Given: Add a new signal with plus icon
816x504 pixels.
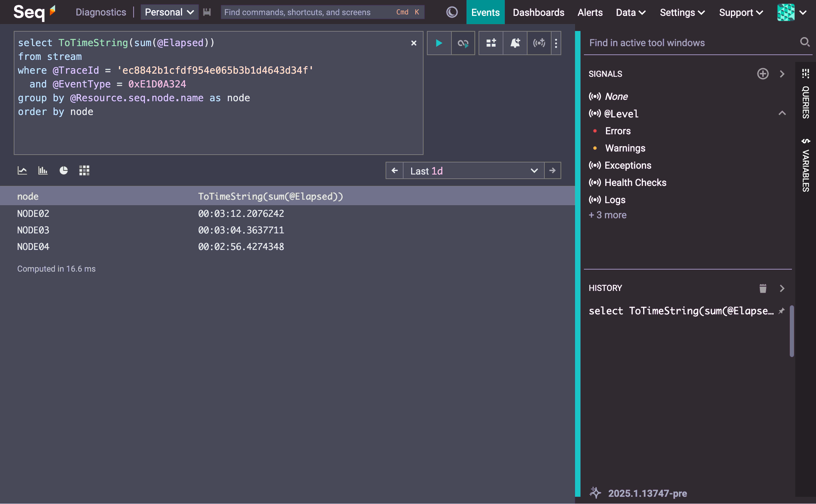Looking at the screenshot, I should pyautogui.click(x=763, y=74).
